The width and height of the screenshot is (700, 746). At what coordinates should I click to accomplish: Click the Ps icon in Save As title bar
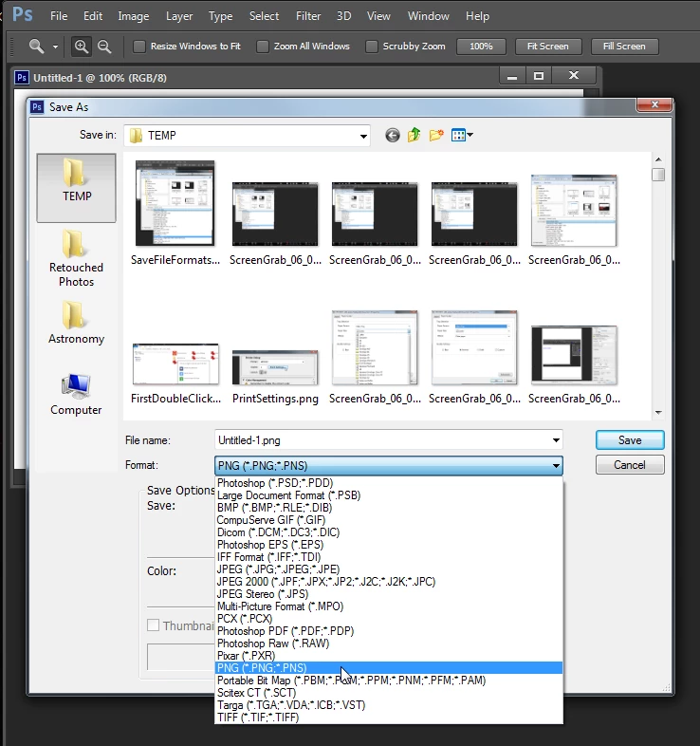click(x=37, y=106)
